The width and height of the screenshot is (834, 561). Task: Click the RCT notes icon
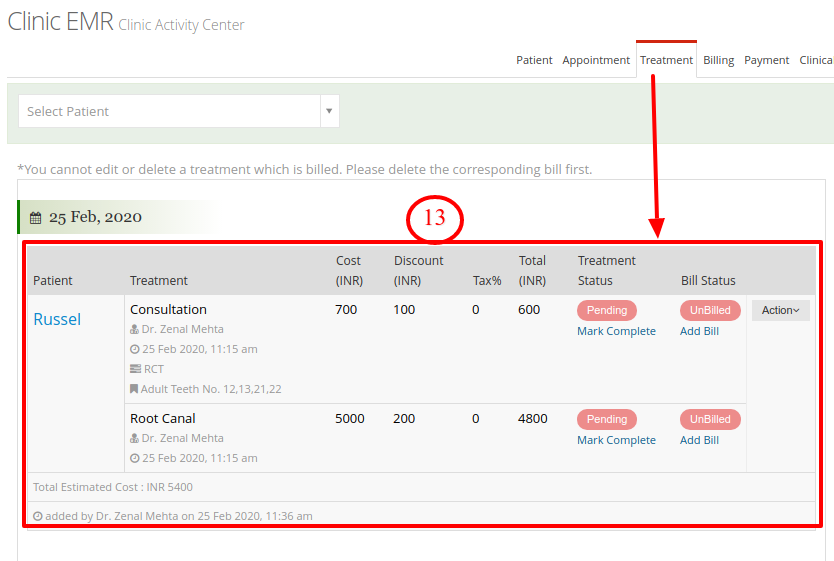(136, 369)
